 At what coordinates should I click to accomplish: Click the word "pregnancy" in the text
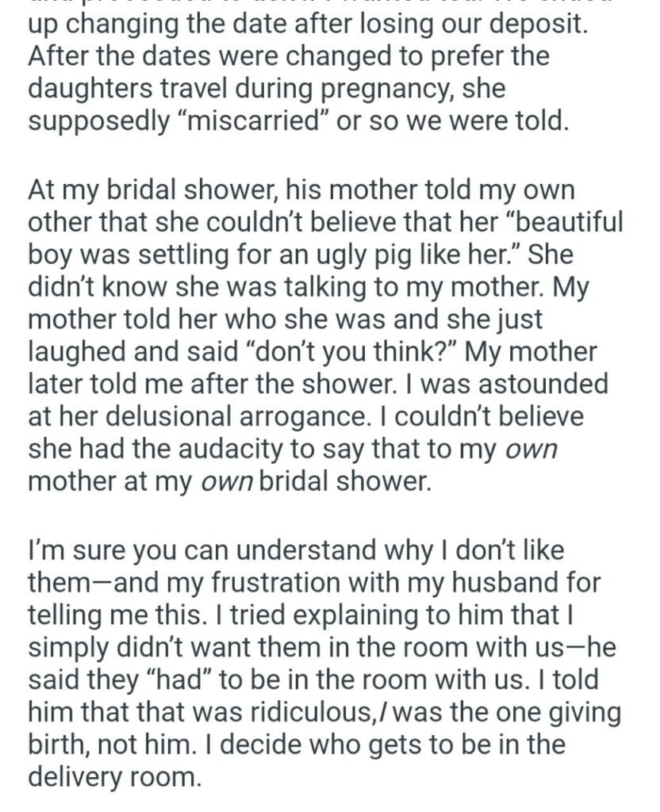(x=409, y=88)
